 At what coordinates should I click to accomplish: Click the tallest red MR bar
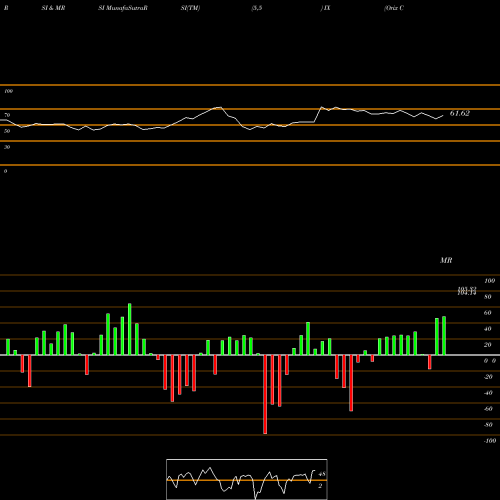[265, 394]
